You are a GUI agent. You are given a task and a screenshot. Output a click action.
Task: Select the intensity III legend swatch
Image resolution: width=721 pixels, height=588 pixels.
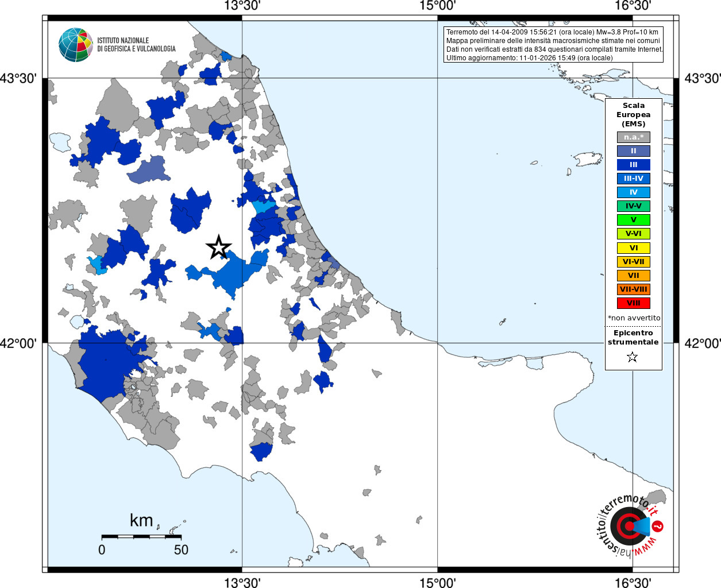634,165
